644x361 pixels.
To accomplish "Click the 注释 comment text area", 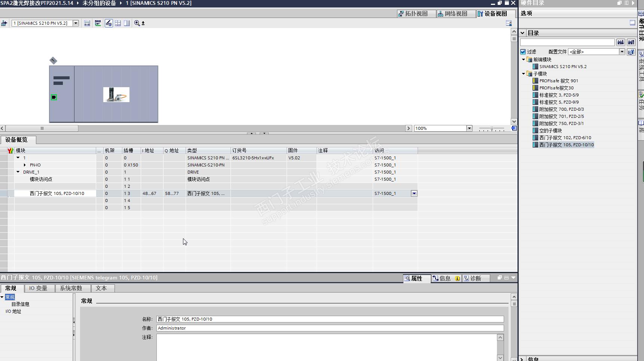I will 327,348.
